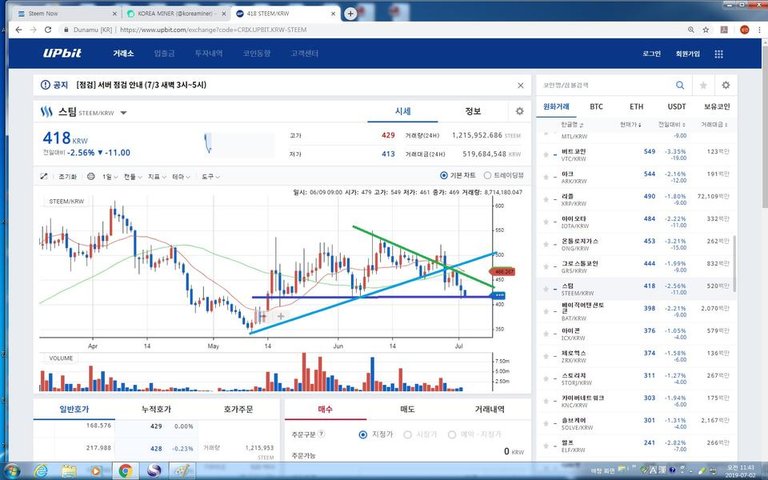Click the browser address bar URL
The image size is (768, 480).
click(x=213, y=30)
